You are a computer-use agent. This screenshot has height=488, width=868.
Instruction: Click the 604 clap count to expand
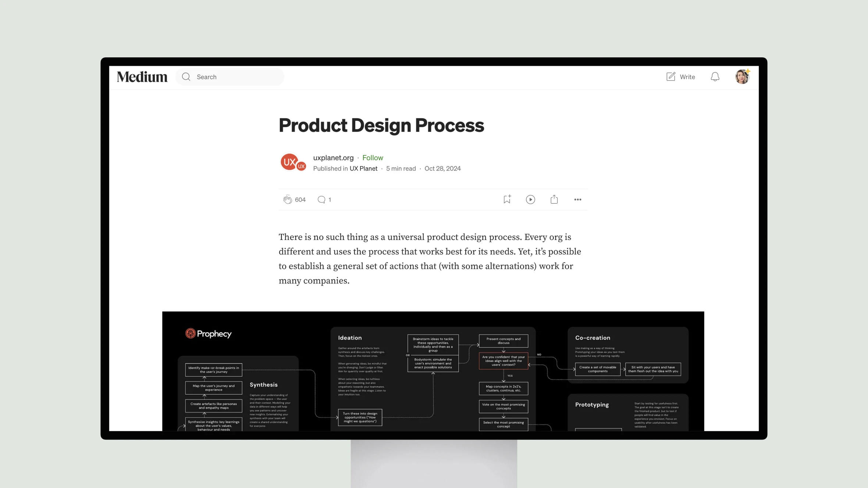click(x=300, y=200)
